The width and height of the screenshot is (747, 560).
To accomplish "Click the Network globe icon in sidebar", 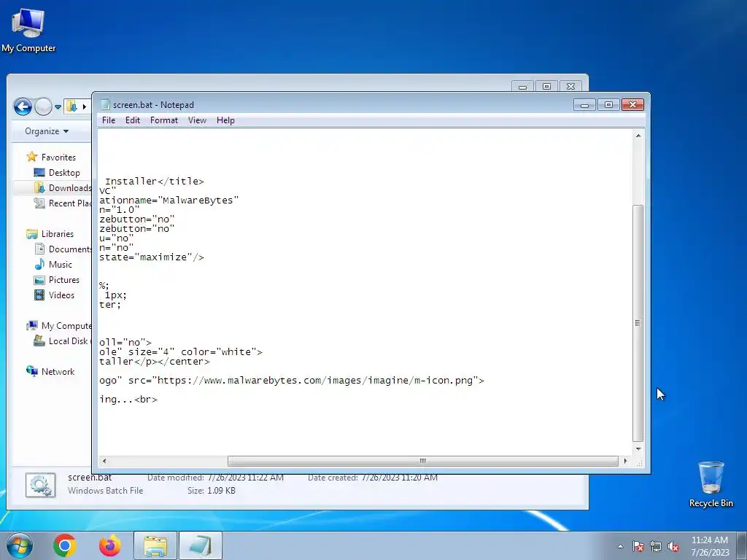I will [32, 371].
